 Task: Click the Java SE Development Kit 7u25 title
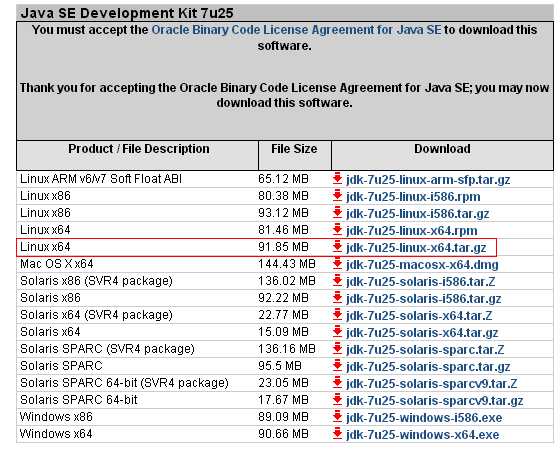click(127, 13)
